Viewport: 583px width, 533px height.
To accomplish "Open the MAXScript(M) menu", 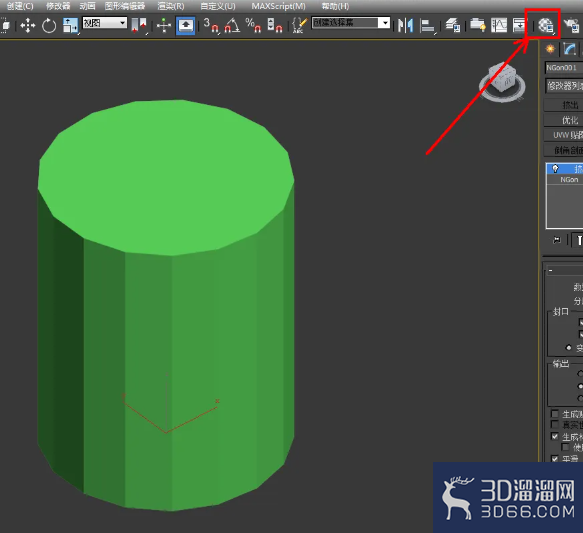I will point(278,6).
